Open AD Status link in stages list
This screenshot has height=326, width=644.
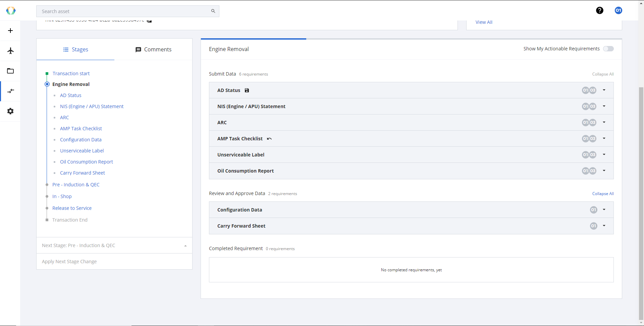(71, 95)
